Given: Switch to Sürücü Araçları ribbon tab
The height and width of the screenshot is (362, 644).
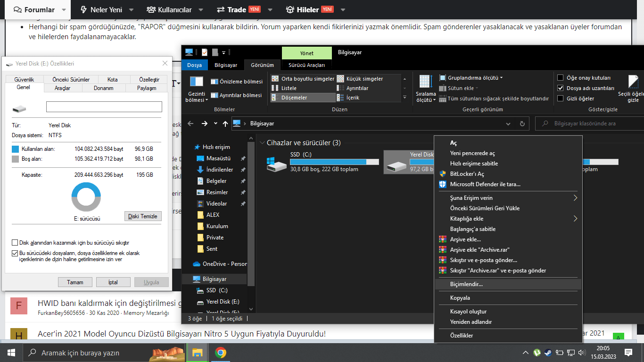Looking at the screenshot, I should click(x=306, y=65).
